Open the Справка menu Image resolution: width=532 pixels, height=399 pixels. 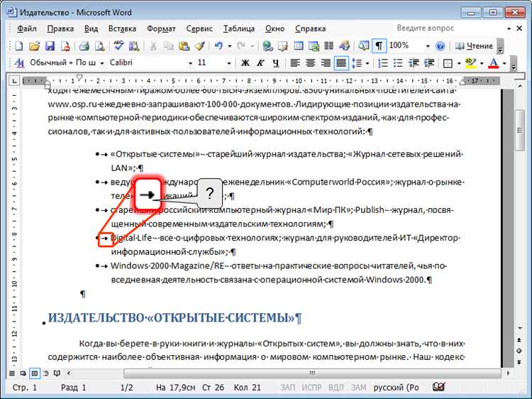pyautogui.click(x=311, y=28)
